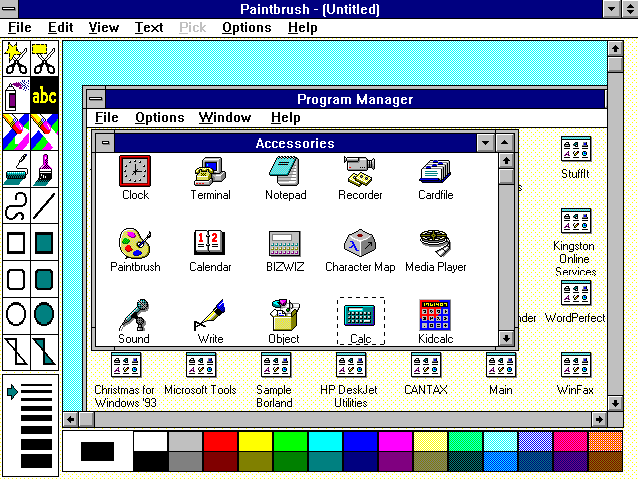Click the CANTAX program group icon
638x480 pixels.
(426, 365)
